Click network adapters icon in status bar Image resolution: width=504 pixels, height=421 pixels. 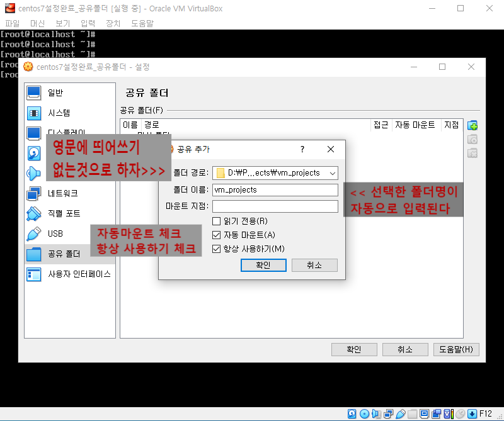pyautogui.click(x=388, y=413)
